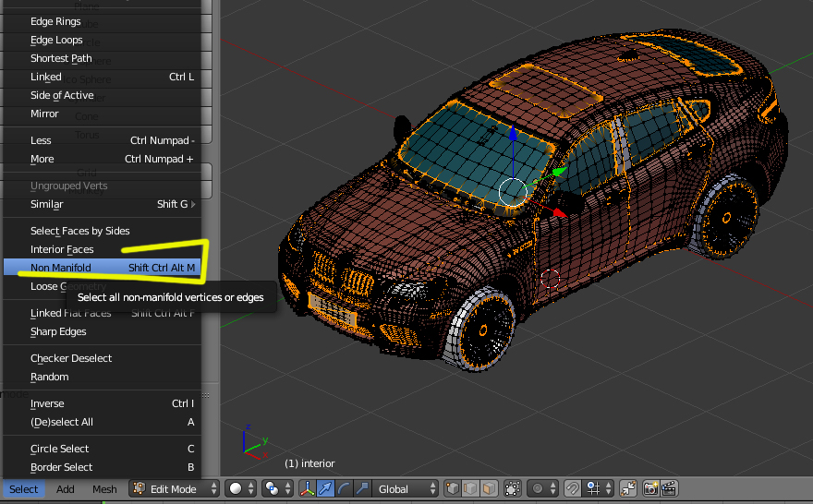Open the Edit Mode selector dropdown
The image size is (813, 504).
174,488
